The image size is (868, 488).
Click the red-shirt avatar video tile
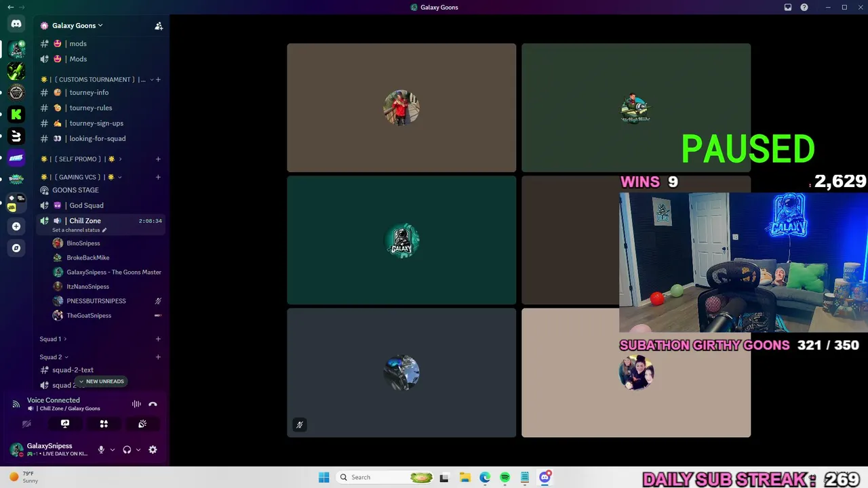tap(401, 108)
